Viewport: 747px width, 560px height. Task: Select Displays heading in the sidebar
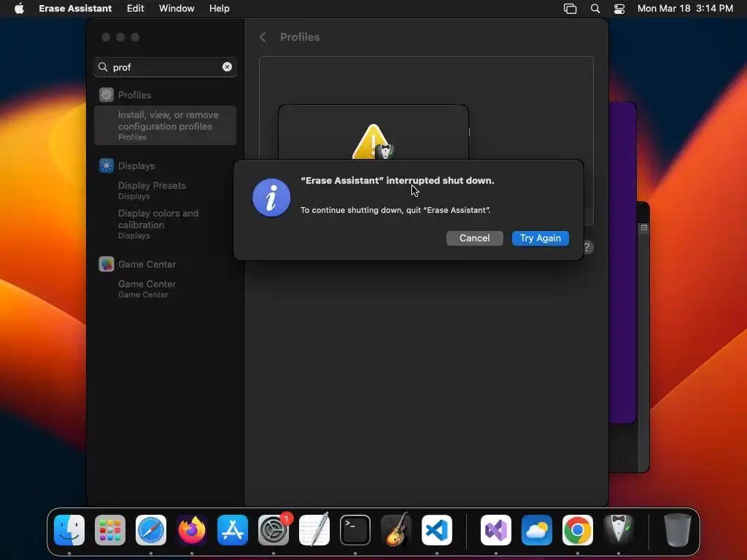(136, 166)
